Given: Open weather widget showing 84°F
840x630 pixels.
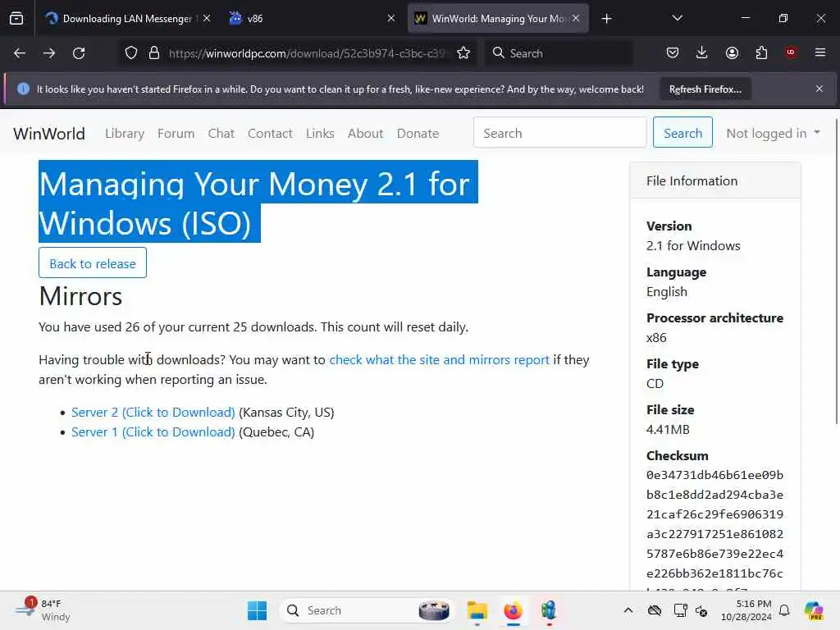Looking at the screenshot, I should pyautogui.click(x=43, y=610).
